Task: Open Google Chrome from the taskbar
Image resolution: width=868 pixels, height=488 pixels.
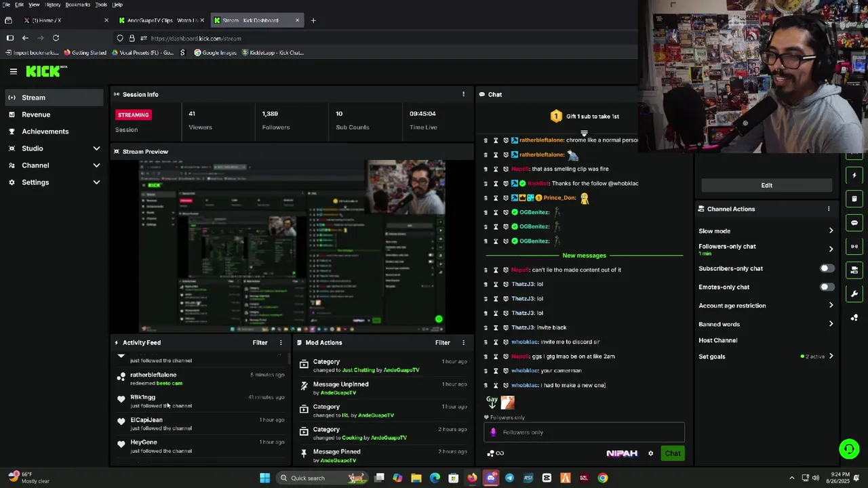Action: [602, 478]
